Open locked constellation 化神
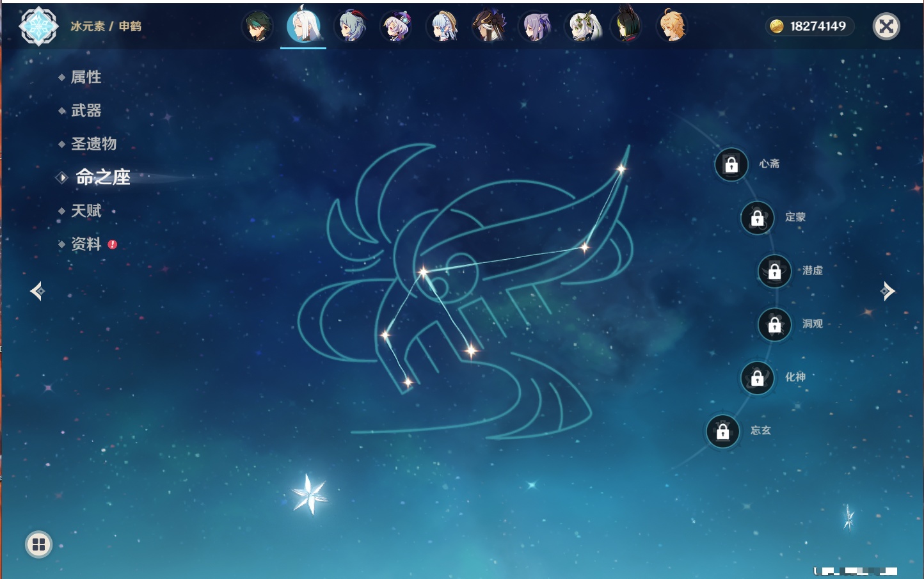The image size is (924, 579). point(758,378)
